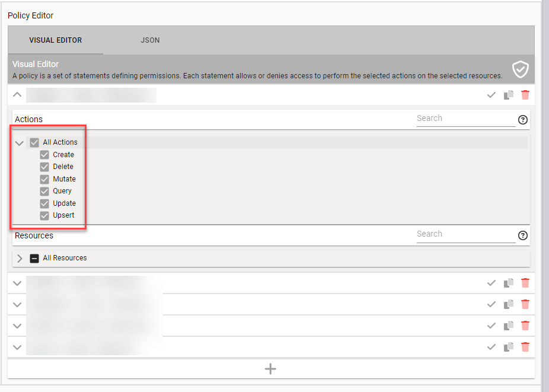Open help icon beside Resources search
The height and width of the screenshot is (392, 549).
click(x=522, y=235)
